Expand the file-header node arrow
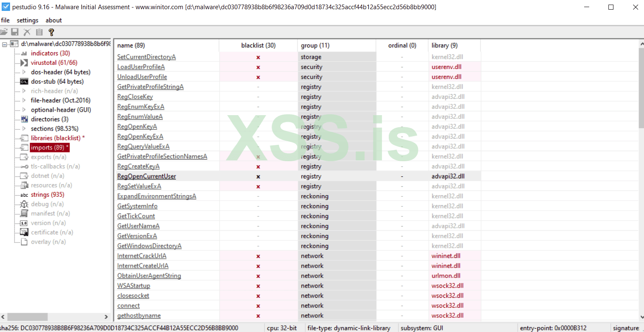The width and height of the screenshot is (644, 332). (24, 100)
